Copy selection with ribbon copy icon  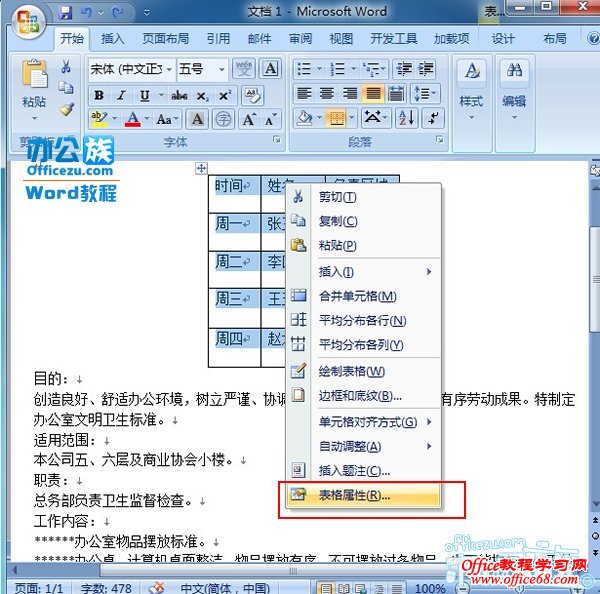pyautogui.click(x=66, y=88)
